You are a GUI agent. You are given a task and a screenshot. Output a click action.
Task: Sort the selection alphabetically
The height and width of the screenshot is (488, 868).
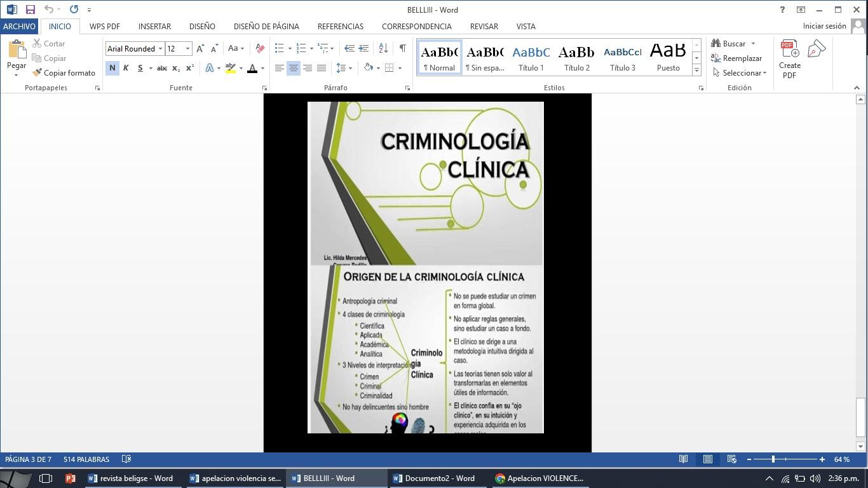[383, 48]
